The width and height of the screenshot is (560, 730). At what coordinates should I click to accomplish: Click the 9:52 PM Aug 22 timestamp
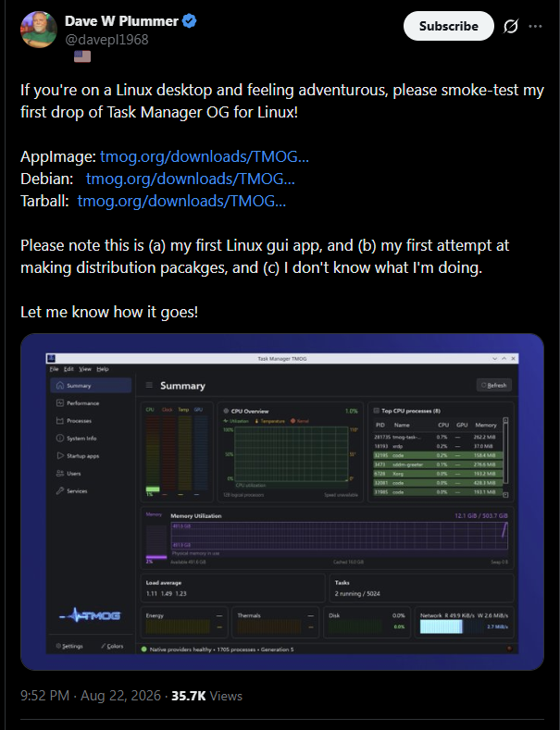91,696
